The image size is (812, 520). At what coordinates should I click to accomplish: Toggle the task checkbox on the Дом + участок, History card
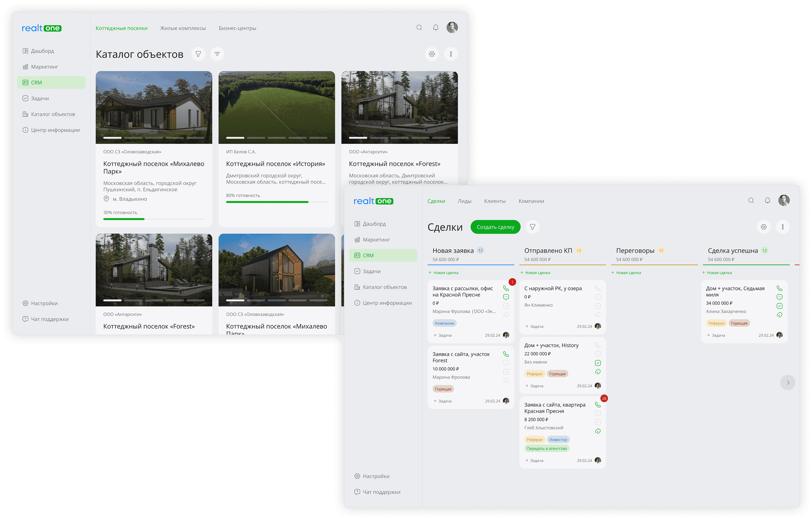click(598, 363)
